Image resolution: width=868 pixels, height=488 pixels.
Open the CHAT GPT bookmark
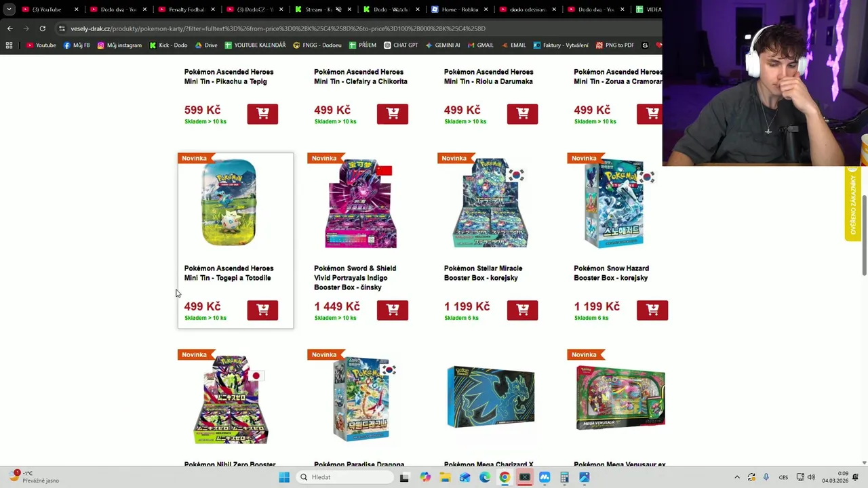click(400, 45)
